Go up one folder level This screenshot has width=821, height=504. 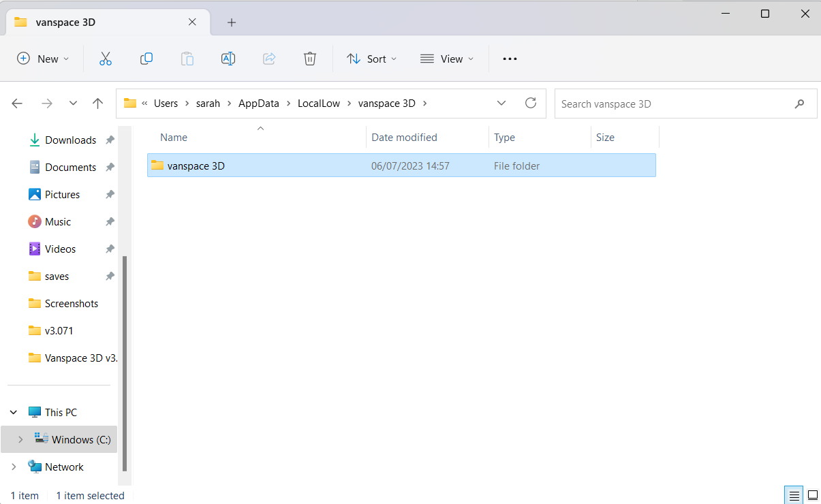pos(97,104)
